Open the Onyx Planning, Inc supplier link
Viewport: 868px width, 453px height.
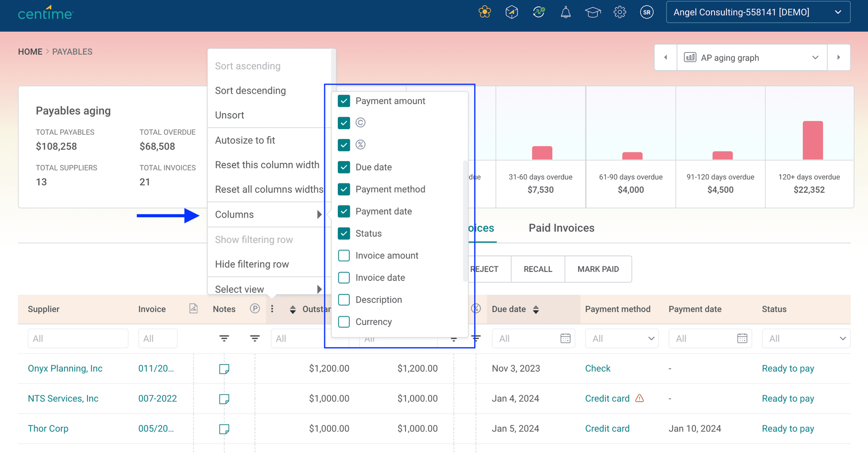tap(65, 369)
